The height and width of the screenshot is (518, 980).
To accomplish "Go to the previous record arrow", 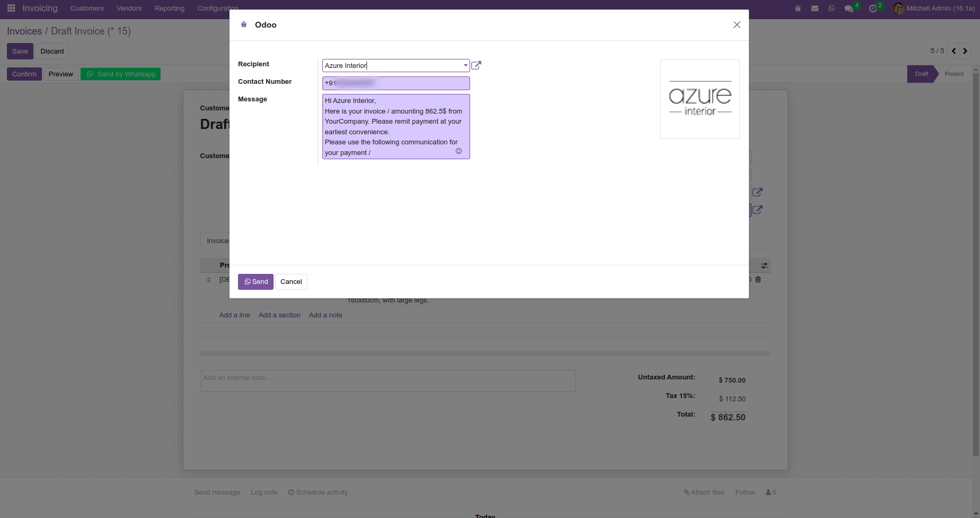I will point(954,51).
